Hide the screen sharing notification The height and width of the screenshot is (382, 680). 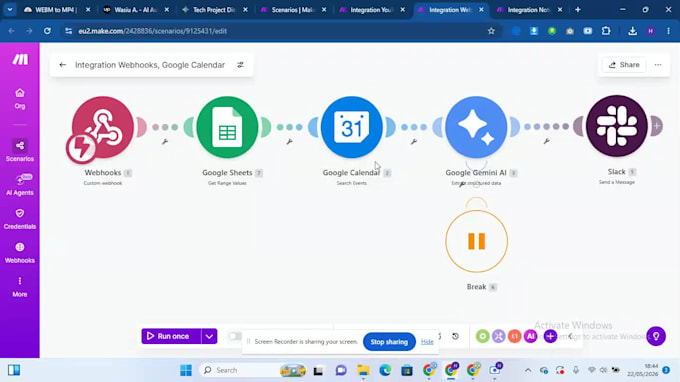(427, 342)
